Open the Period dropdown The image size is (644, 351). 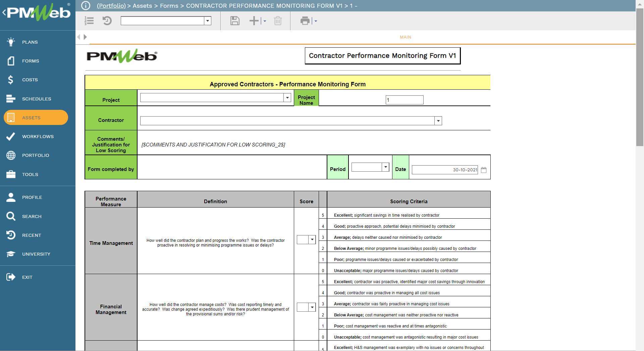[385, 167]
